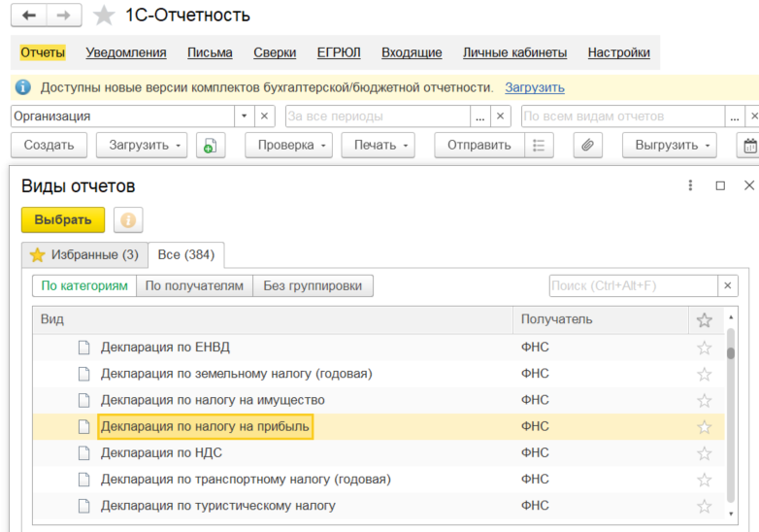The width and height of the screenshot is (759, 532).
Task: Click the scrollbar down arrow in report list
Action: pos(731,515)
